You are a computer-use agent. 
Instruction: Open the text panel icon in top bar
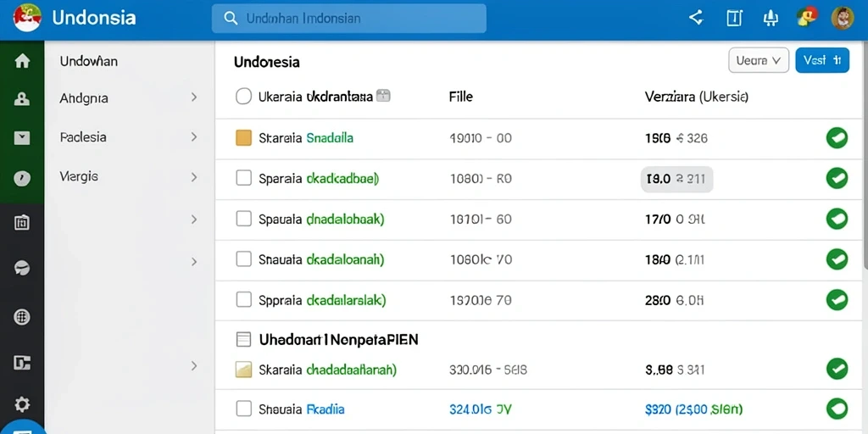click(x=734, y=19)
